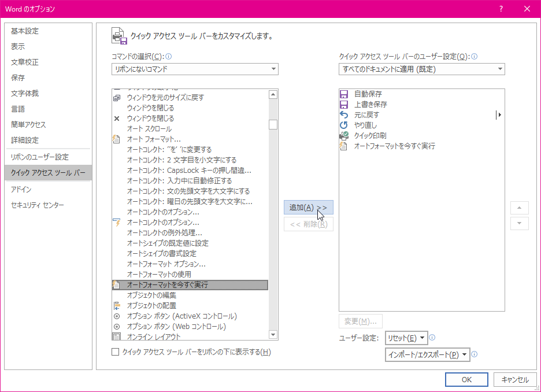Click the redo icon beside やり直し
Viewport: 541px width, 392px height.
[x=344, y=125]
